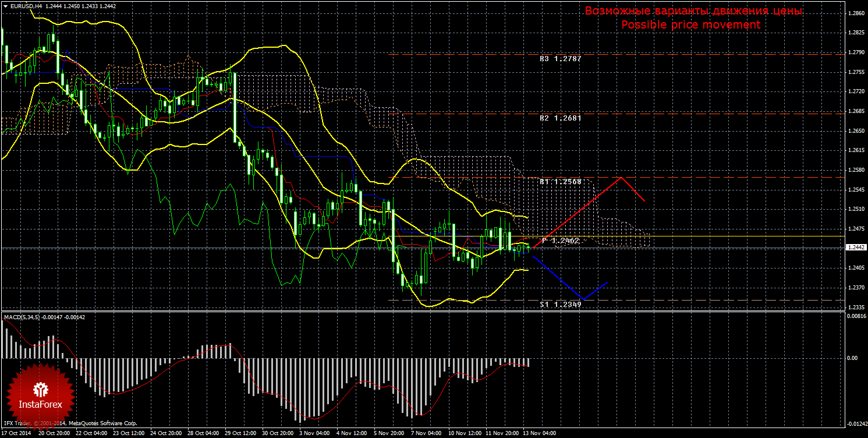
Task: Click the 1.2790 price axis label
Action: point(856,52)
